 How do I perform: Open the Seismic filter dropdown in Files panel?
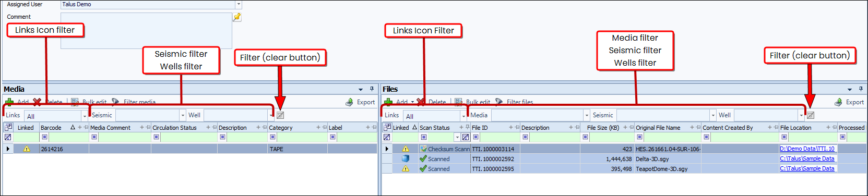click(x=713, y=115)
